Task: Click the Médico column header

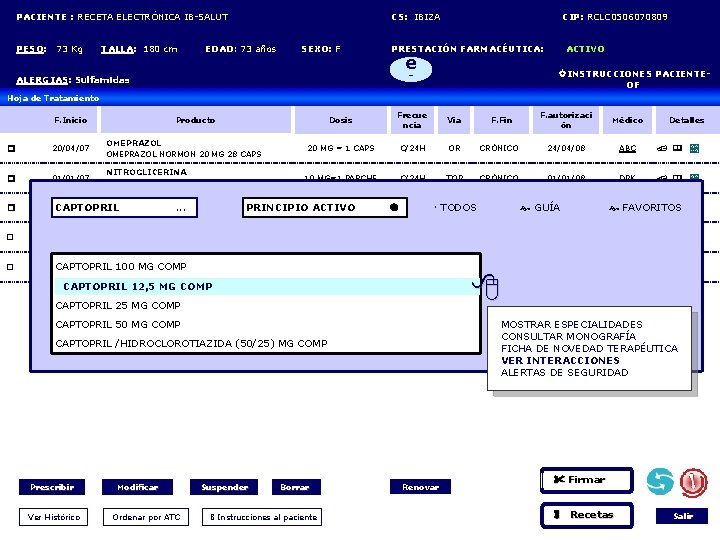Action: click(x=627, y=120)
